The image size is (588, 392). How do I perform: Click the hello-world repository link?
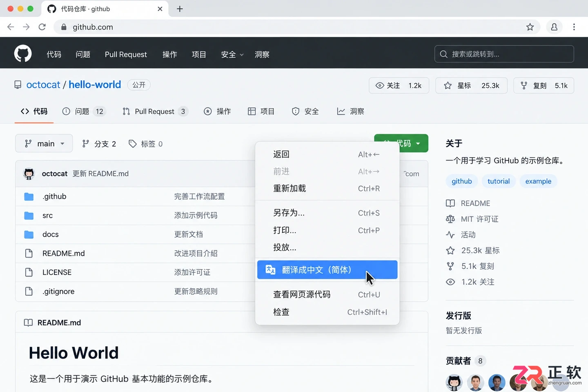[95, 85]
